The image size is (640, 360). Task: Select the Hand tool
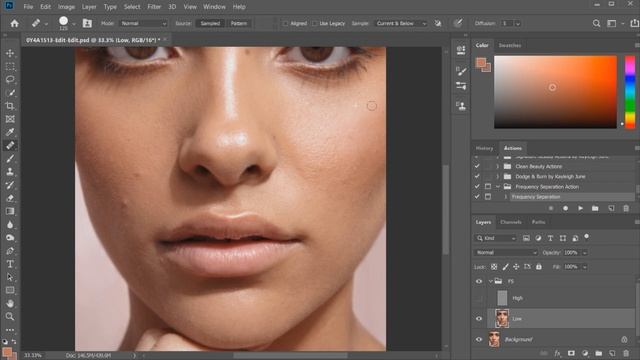coord(10,303)
